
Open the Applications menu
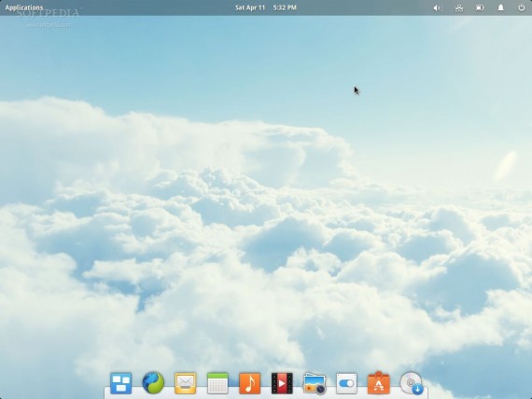click(x=23, y=7)
